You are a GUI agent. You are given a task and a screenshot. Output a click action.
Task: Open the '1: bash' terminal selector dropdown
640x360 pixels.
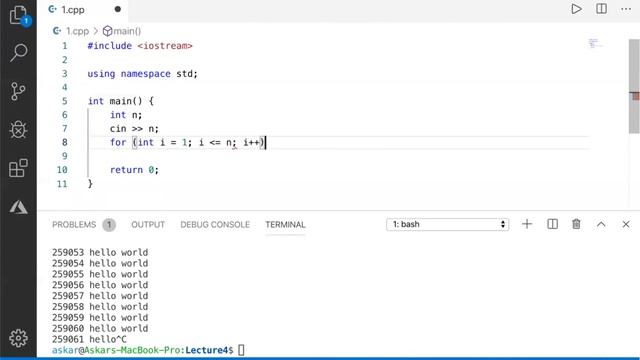(x=447, y=224)
